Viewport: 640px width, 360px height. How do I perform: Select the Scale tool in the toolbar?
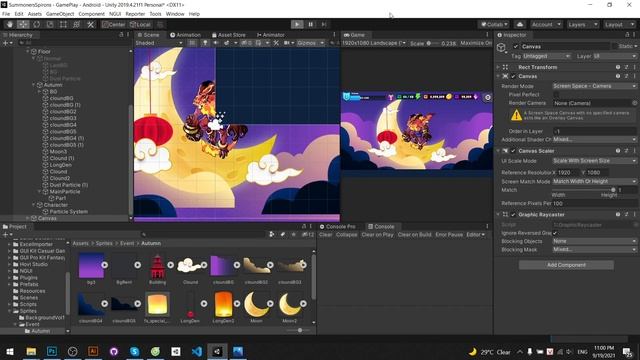pyautogui.click(x=50, y=24)
